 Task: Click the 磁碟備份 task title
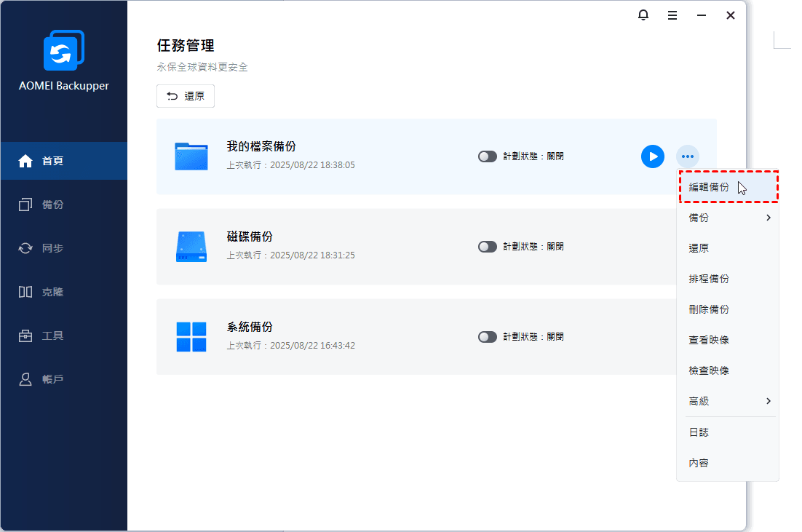pyautogui.click(x=250, y=237)
